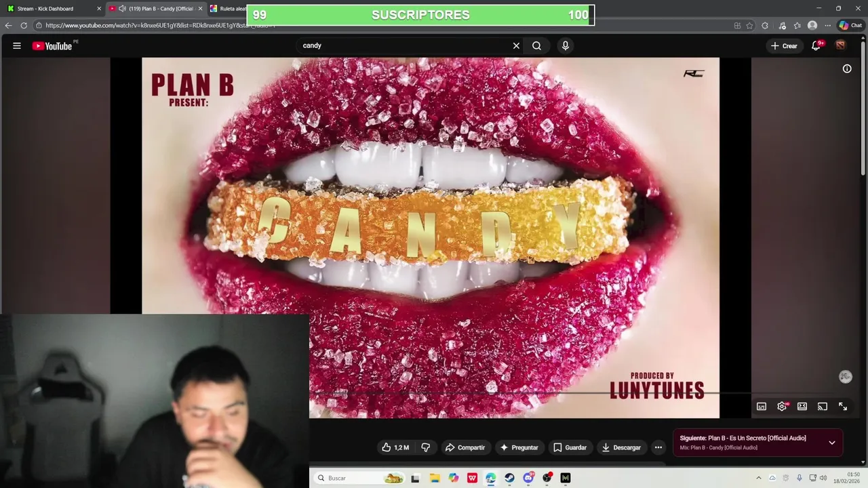Image resolution: width=868 pixels, height=488 pixels.
Task: Open File Explorer from the taskbar
Action: 435,478
